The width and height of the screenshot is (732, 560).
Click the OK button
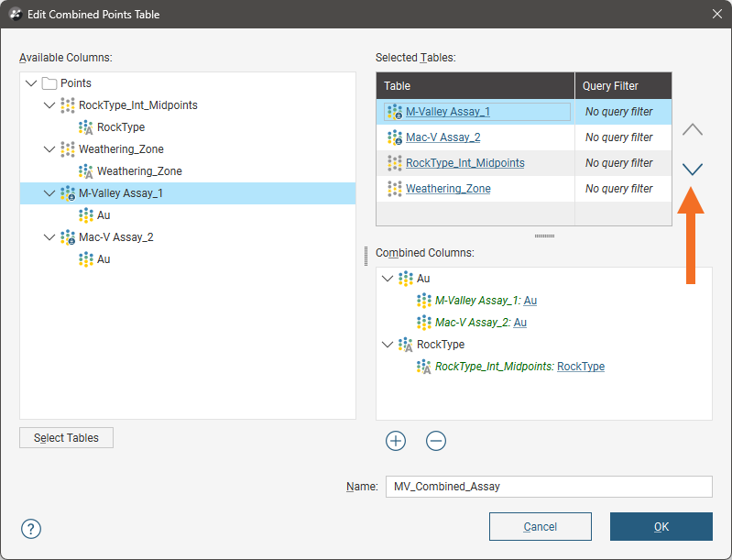coord(661,527)
